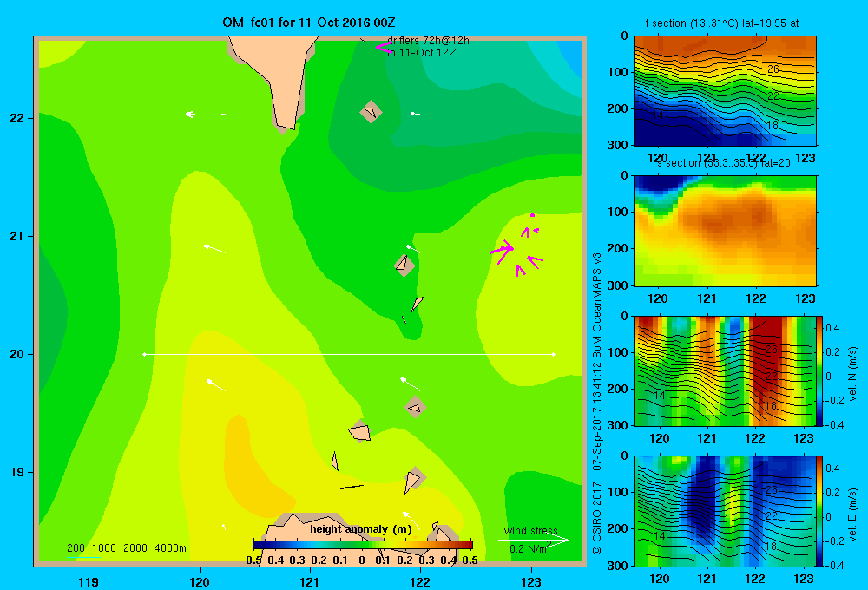Image resolution: width=868 pixels, height=590 pixels.
Task: Click the "to 11-Oct 12Z" text
Action: [421, 53]
